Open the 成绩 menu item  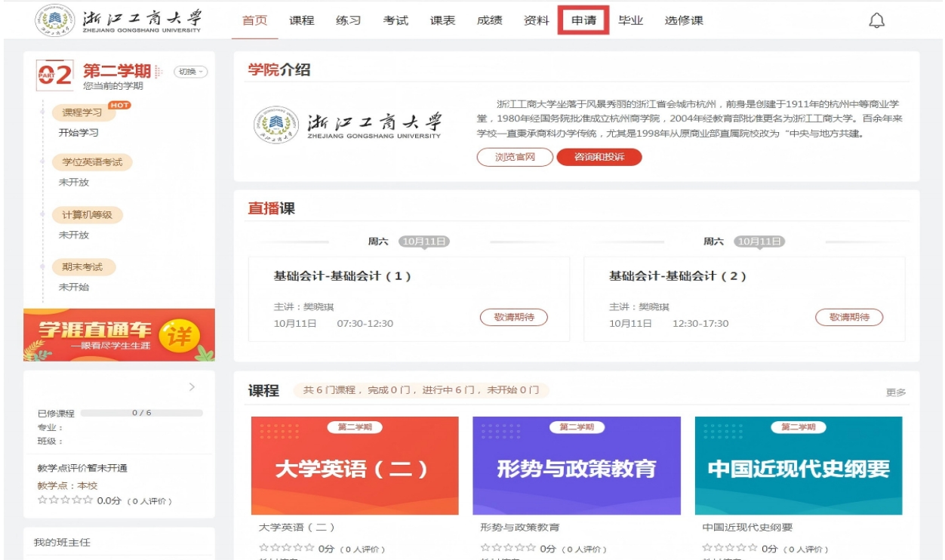(489, 20)
